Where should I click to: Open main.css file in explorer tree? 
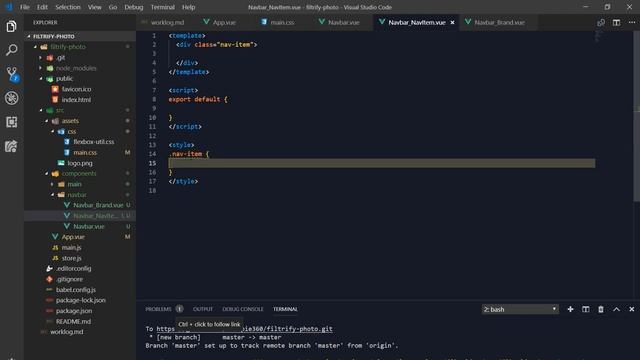[85, 153]
